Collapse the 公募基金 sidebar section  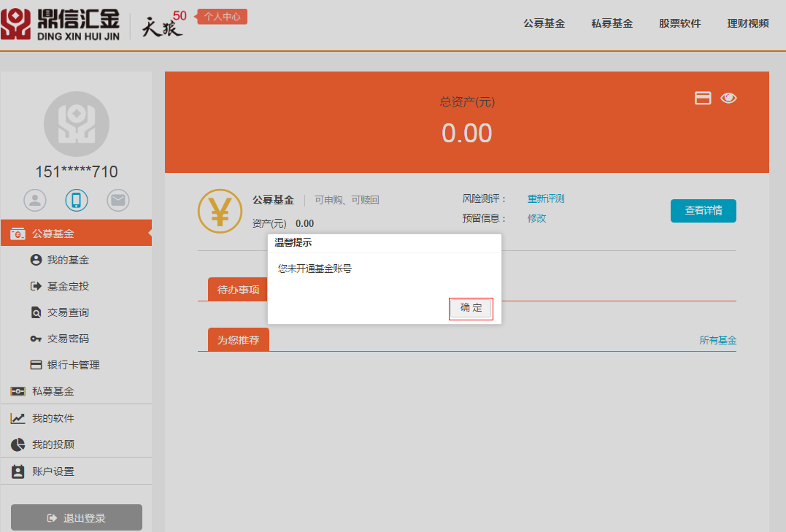(x=76, y=234)
